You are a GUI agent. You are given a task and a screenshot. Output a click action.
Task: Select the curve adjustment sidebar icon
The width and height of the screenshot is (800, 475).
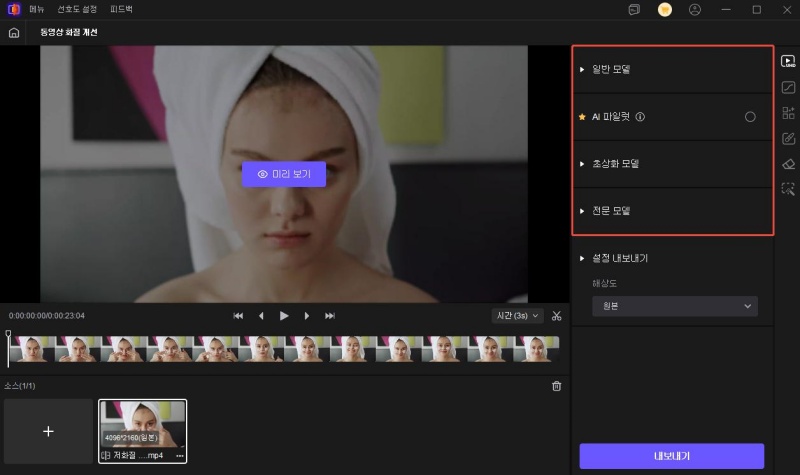787,88
